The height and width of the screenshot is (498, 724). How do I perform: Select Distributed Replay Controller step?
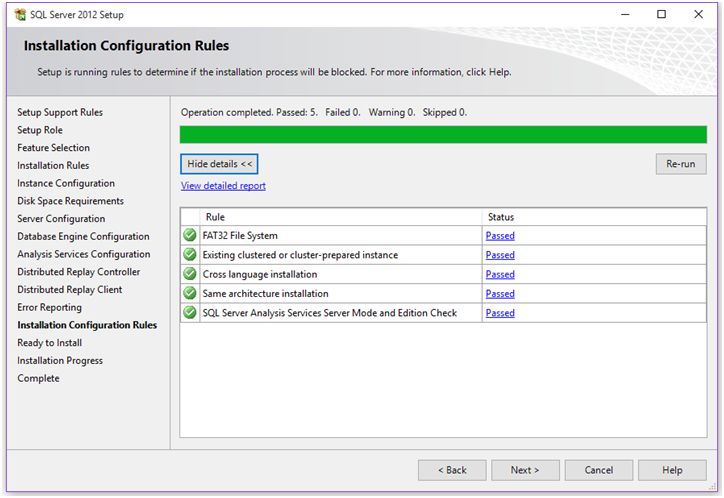pos(78,272)
